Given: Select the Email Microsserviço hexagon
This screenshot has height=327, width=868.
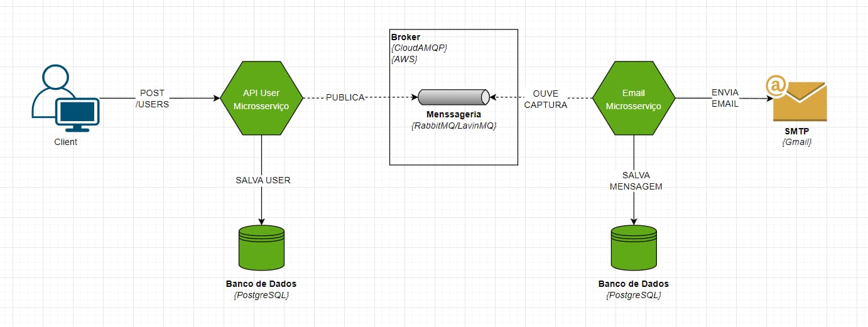Looking at the screenshot, I should click(634, 98).
